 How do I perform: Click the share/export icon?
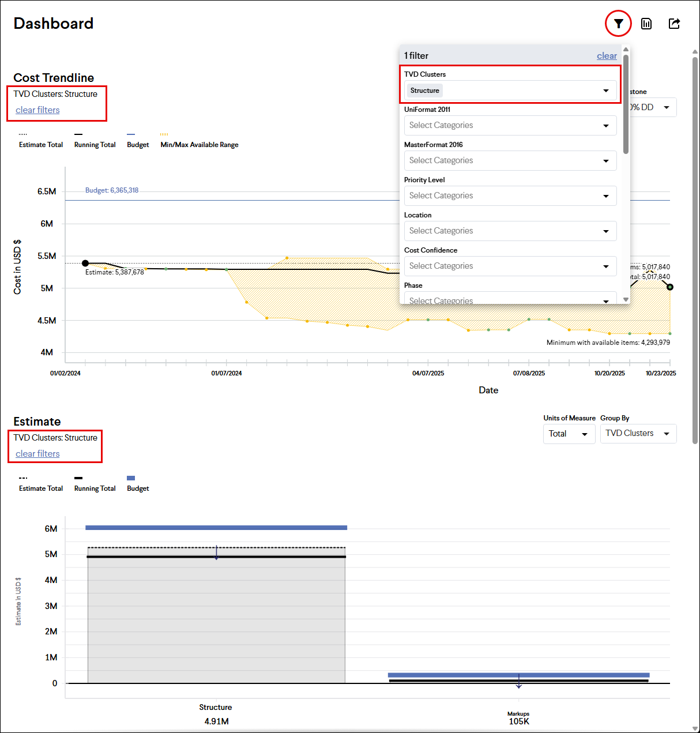(x=674, y=24)
